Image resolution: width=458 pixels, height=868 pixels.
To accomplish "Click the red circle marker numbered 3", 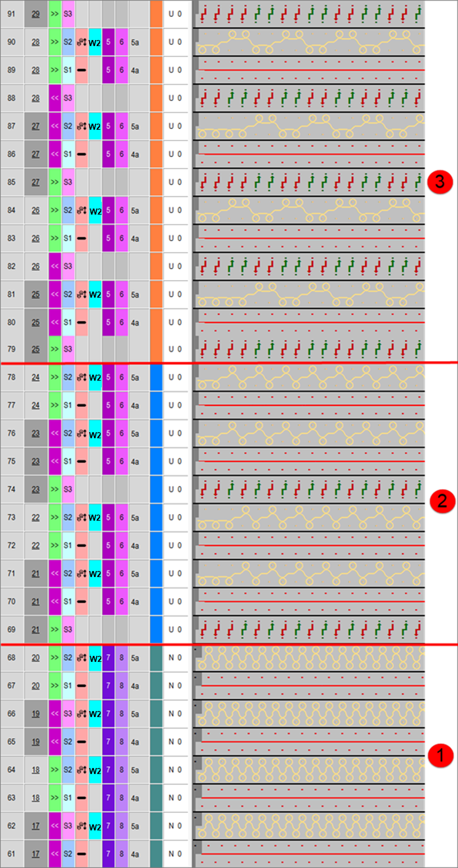I will click(x=440, y=182).
